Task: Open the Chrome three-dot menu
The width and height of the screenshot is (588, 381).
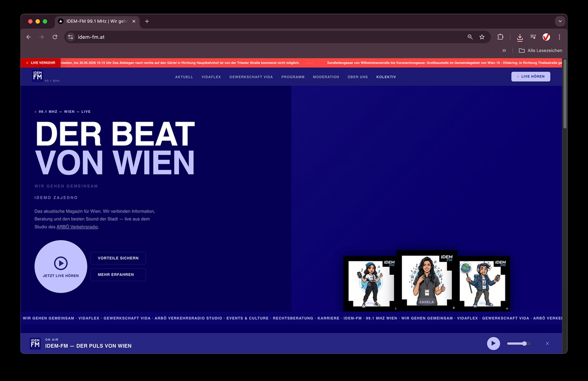Action: pyautogui.click(x=559, y=37)
